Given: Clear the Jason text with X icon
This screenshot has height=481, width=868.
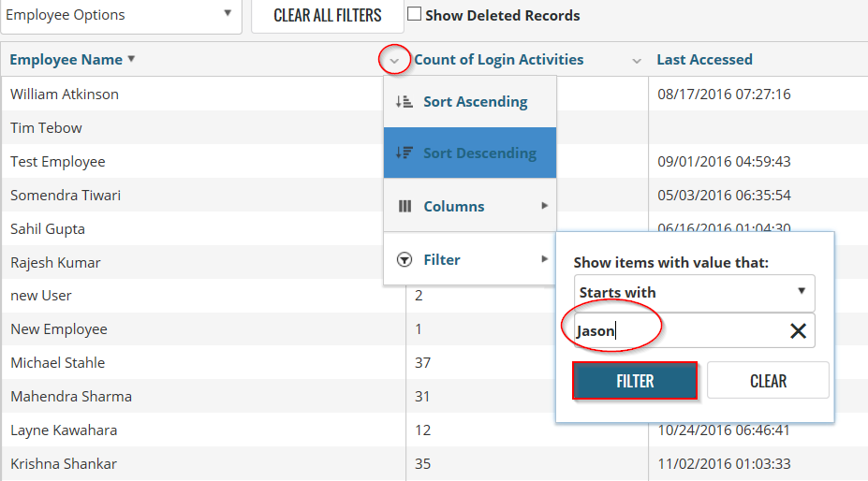Looking at the screenshot, I should tap(798, 330).
